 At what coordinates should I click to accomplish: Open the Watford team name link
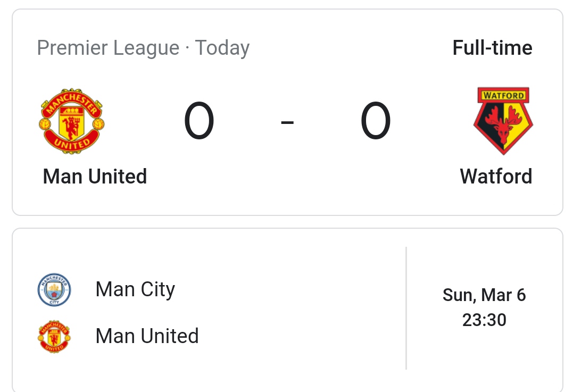[496, 177]
